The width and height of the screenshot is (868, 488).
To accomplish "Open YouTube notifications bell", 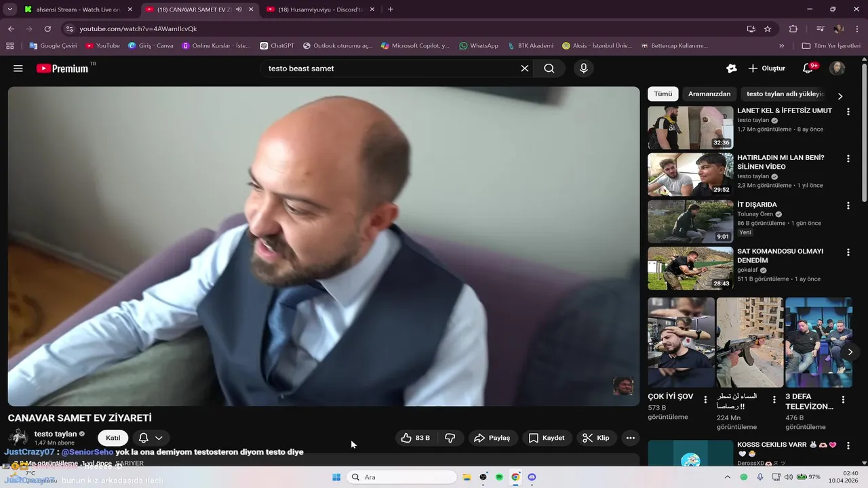I will (x=808, y=68).
